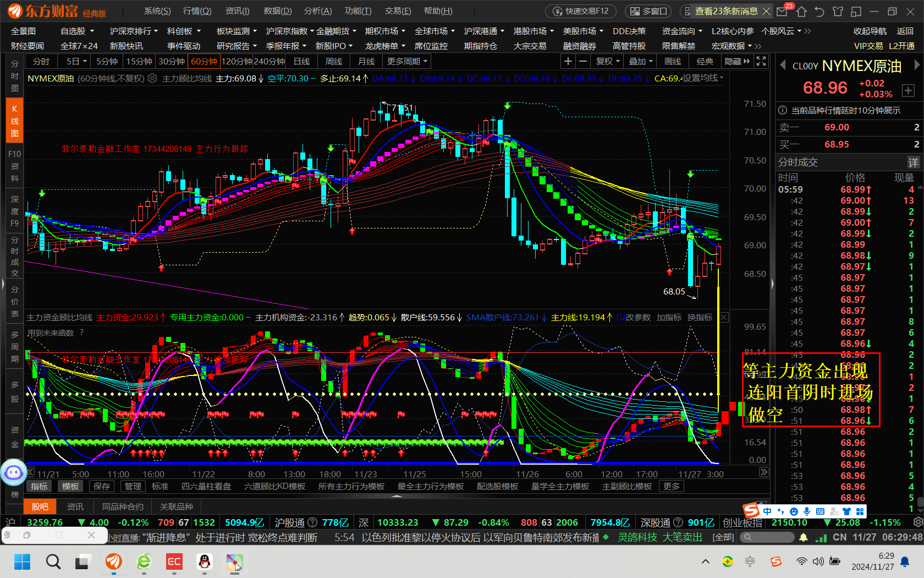This screenshot has height=578, width=924.
Task: Click the home arrow icon in title bar
Action: coord(801,11)
